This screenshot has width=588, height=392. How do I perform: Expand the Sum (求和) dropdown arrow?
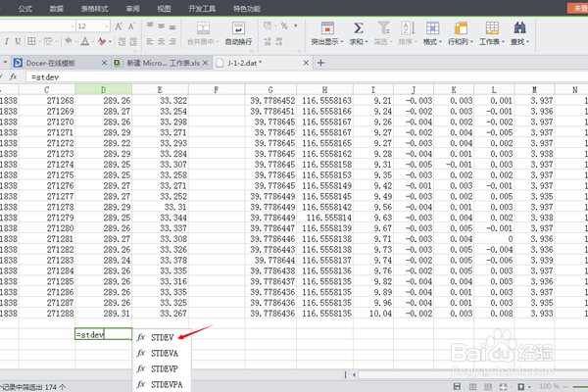(367, 41)
